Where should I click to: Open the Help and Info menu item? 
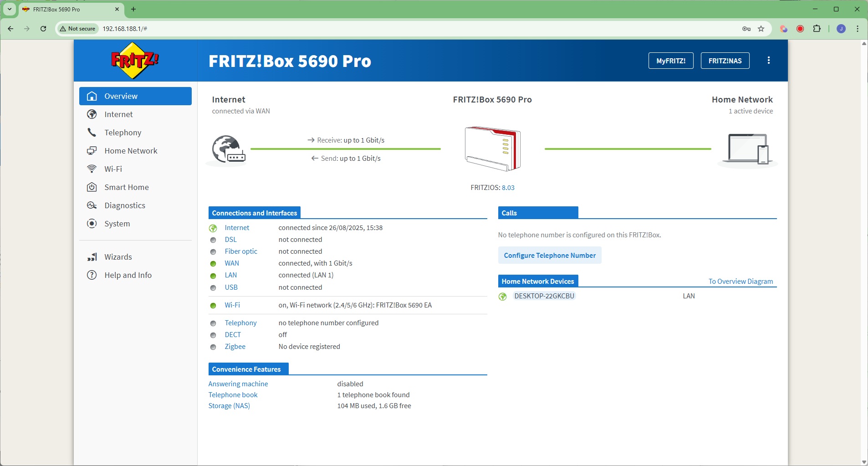135,275
